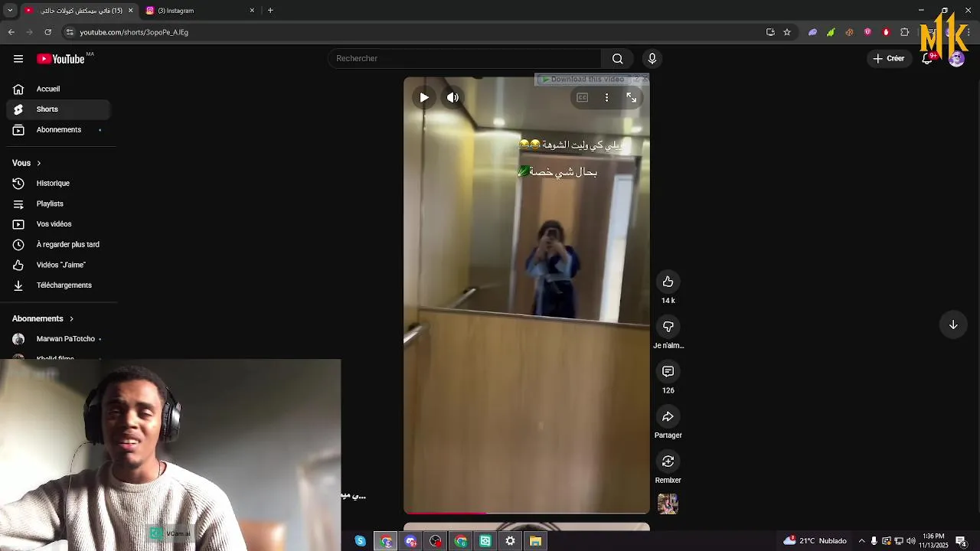The height and width of the screenshot is (551, 980).
Task: Enter fullscreen on the Short
Action: (632, 97)
